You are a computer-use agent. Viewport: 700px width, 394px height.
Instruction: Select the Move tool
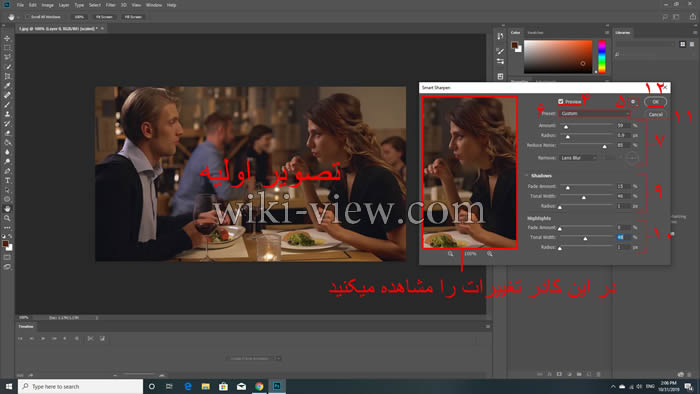(x=7, y=38)
